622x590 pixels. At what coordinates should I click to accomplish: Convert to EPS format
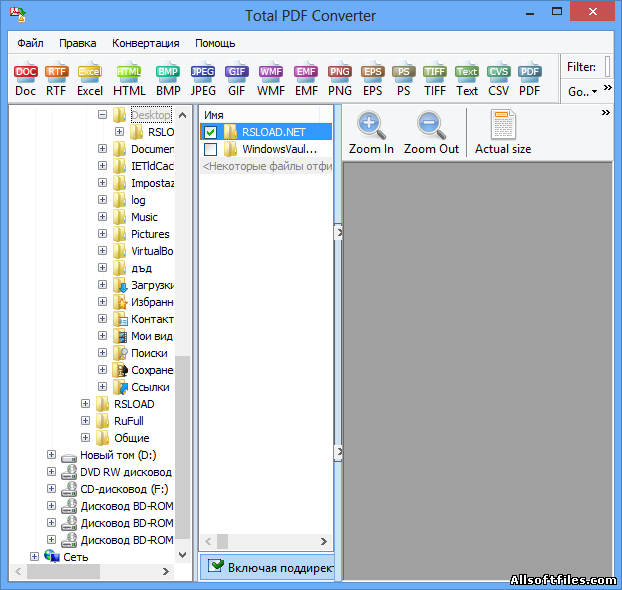372,81
